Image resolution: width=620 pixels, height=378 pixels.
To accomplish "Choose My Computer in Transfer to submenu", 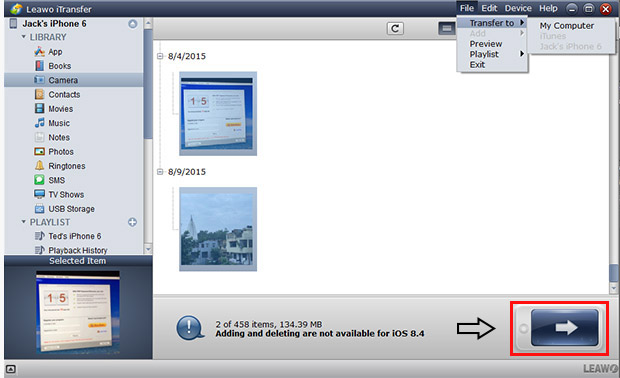I will point(567,26).
